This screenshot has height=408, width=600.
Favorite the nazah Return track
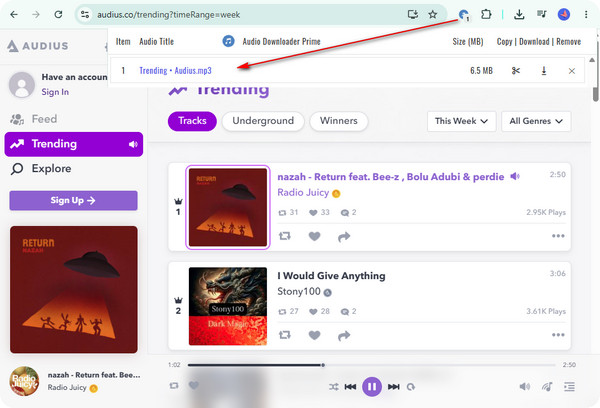[314, 236]
